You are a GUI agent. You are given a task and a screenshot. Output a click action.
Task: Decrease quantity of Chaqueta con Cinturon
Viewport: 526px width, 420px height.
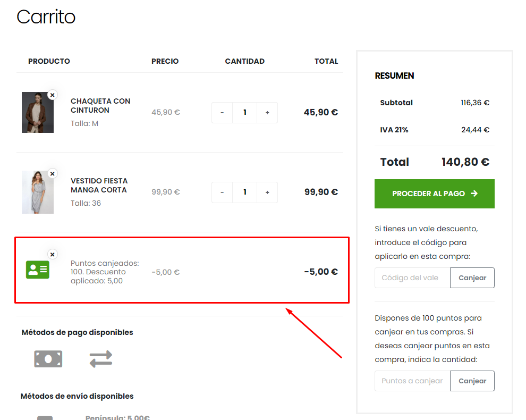point(222,113)
